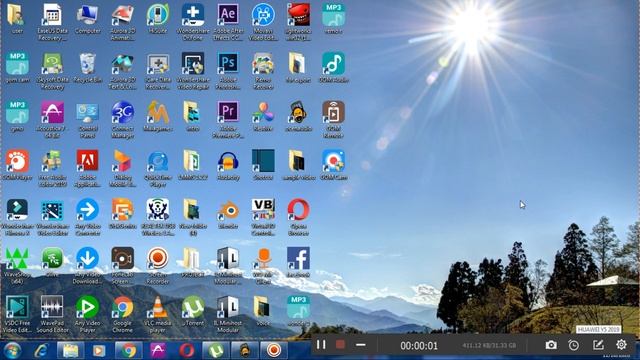
Task: Open Opera Browser desktop shortcut
Action: click(298, 217)
